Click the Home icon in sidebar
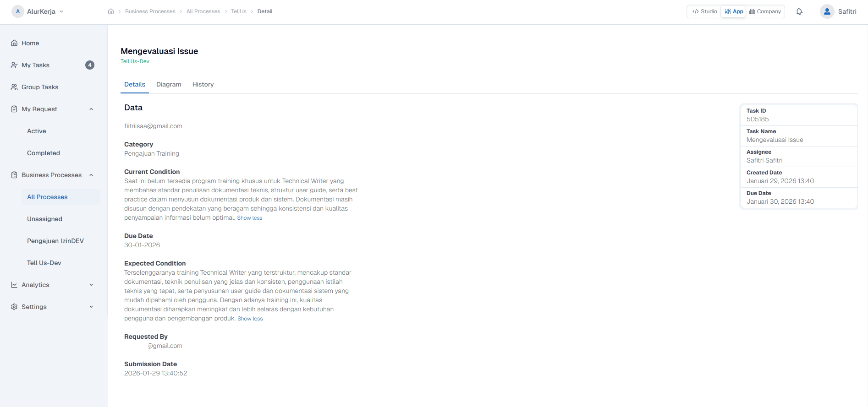 point(14,43)
